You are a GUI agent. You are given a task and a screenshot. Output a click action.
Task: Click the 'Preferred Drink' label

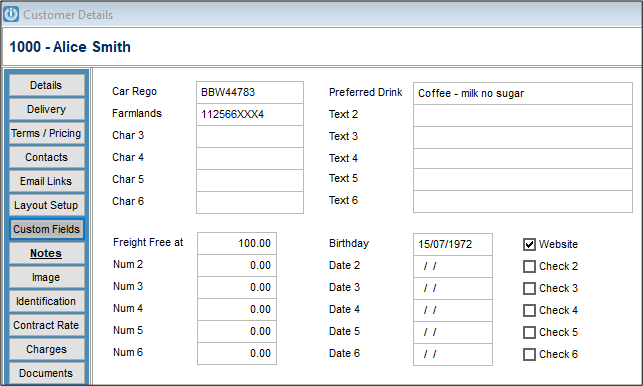365,92
